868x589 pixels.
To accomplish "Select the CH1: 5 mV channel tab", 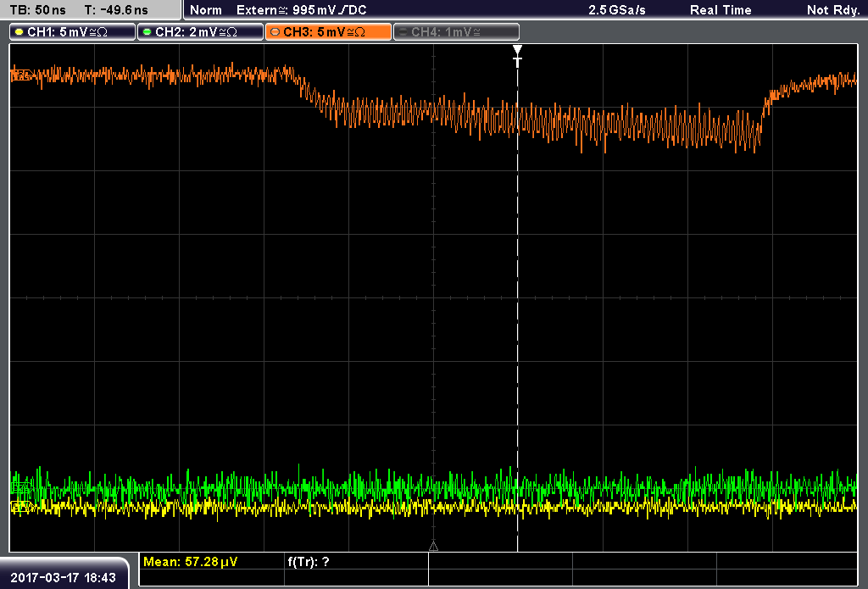I will [x=73, y=32].
